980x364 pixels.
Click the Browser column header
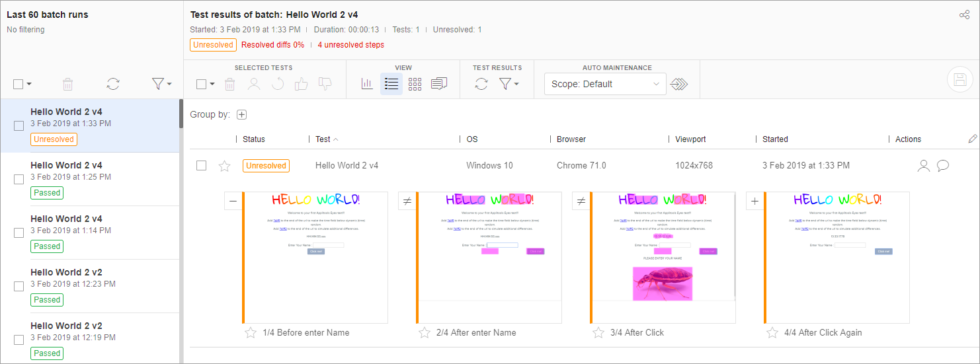571,139
